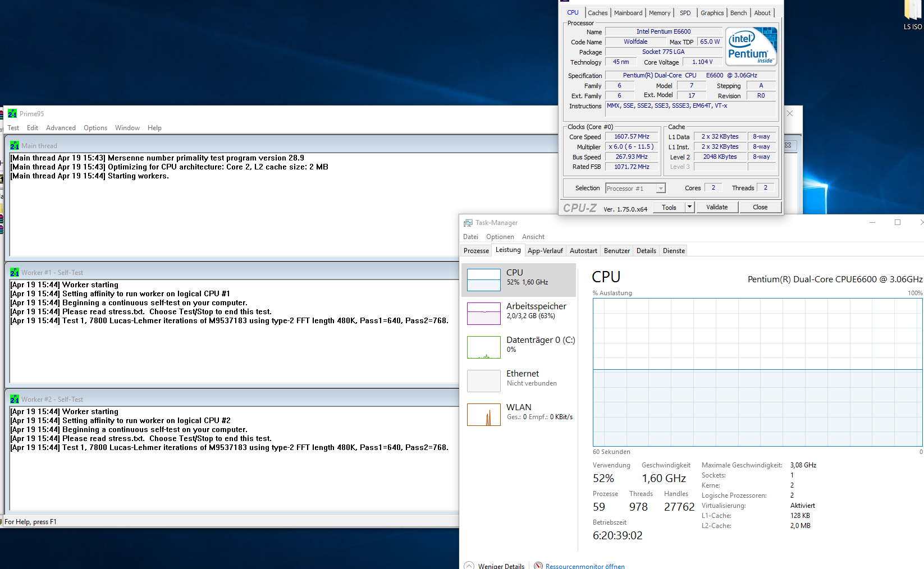Open the Edit menu in Prime95
This screenshot has width=924, height=569.
(33, 128)
